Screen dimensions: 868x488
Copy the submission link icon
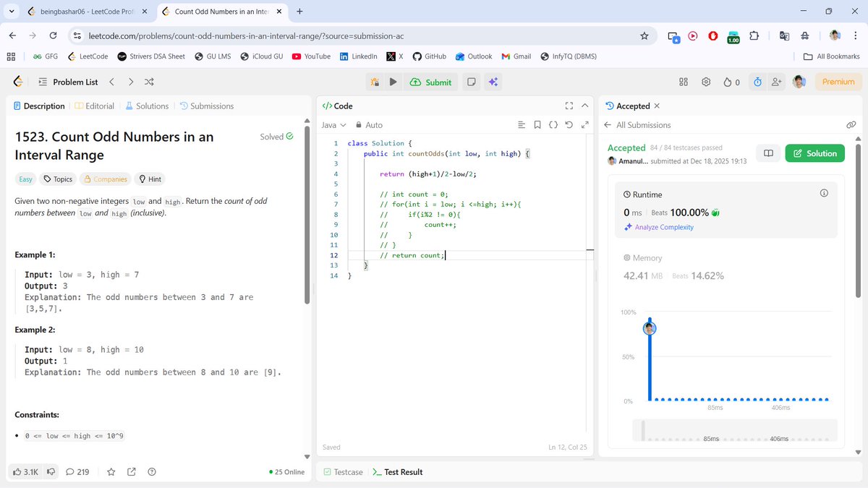851,125
